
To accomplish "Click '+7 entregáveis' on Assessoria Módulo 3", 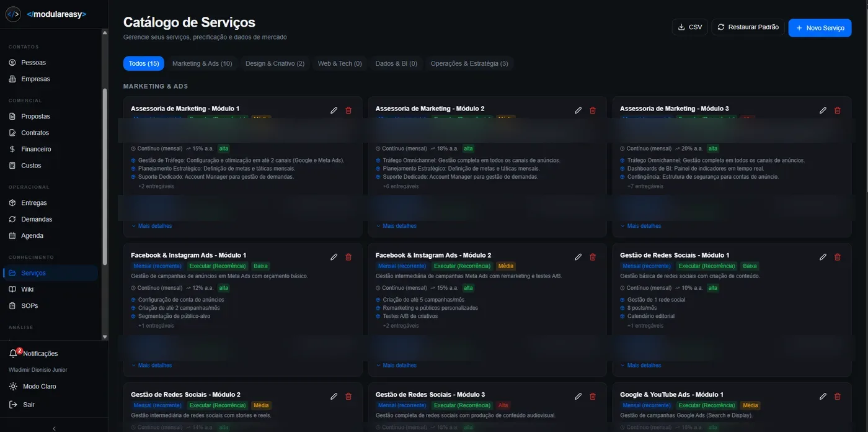I will [645, 186].
